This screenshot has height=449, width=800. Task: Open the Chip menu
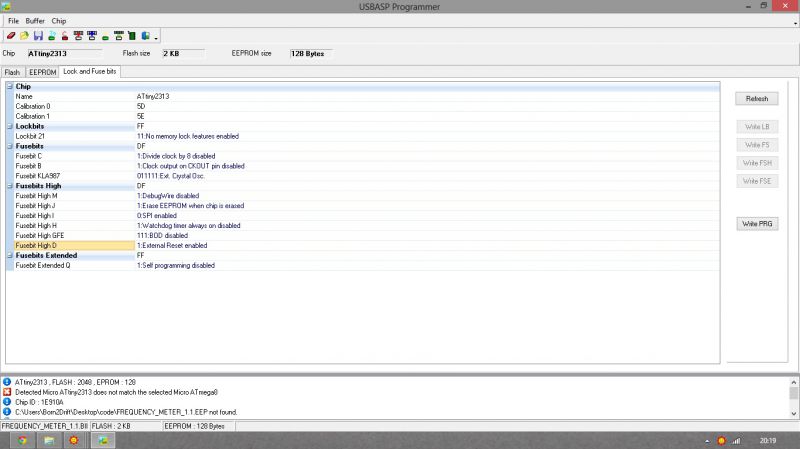click(59, 21)
